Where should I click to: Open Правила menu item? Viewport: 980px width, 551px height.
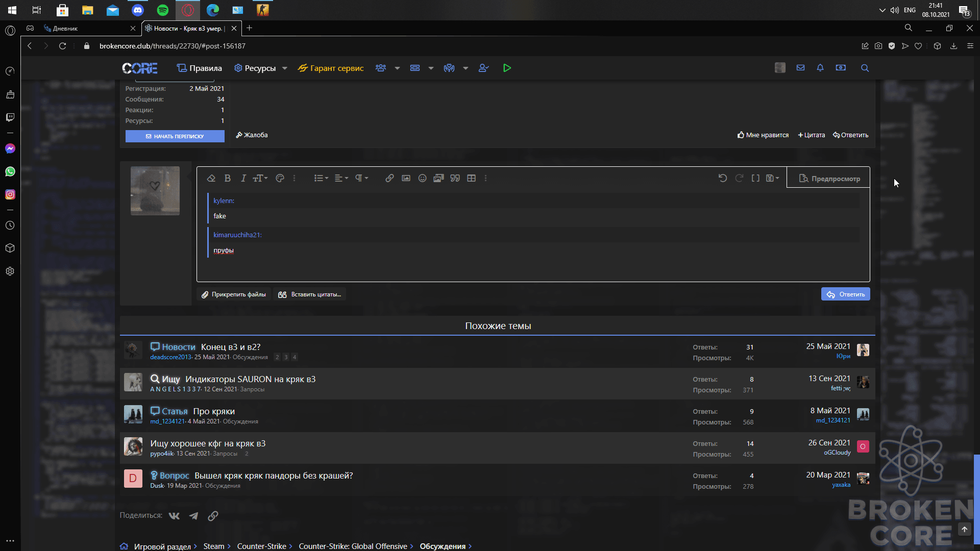click(x=199, y=68)
